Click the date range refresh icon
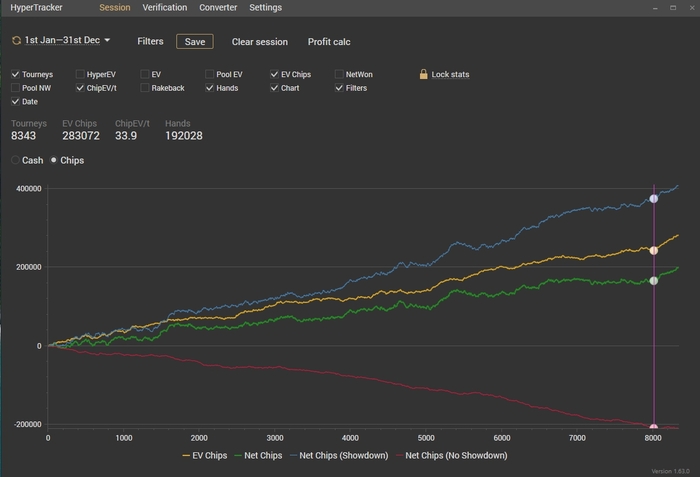The height and width of the screenshot is (477, 700). pos(17,41)
